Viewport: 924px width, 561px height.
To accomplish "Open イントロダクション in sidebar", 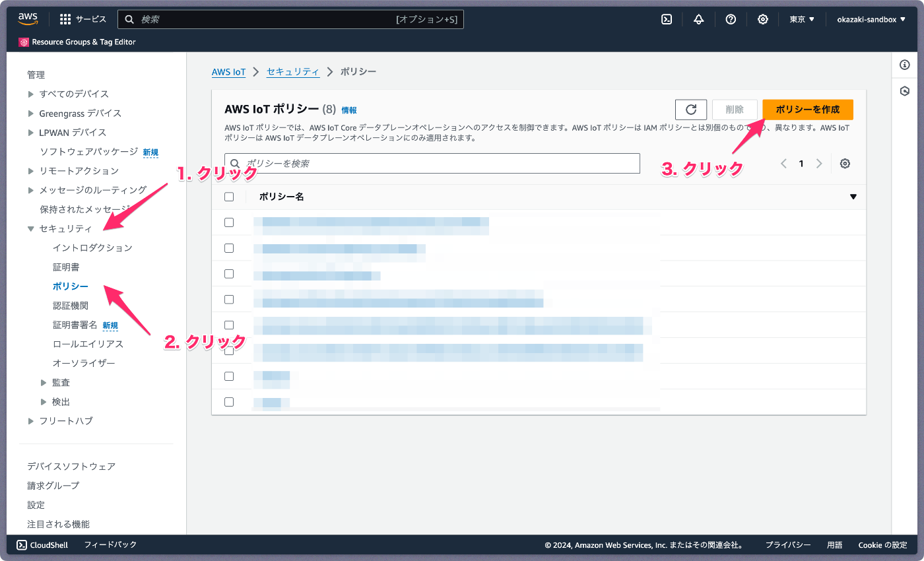I will pos(92,248).
